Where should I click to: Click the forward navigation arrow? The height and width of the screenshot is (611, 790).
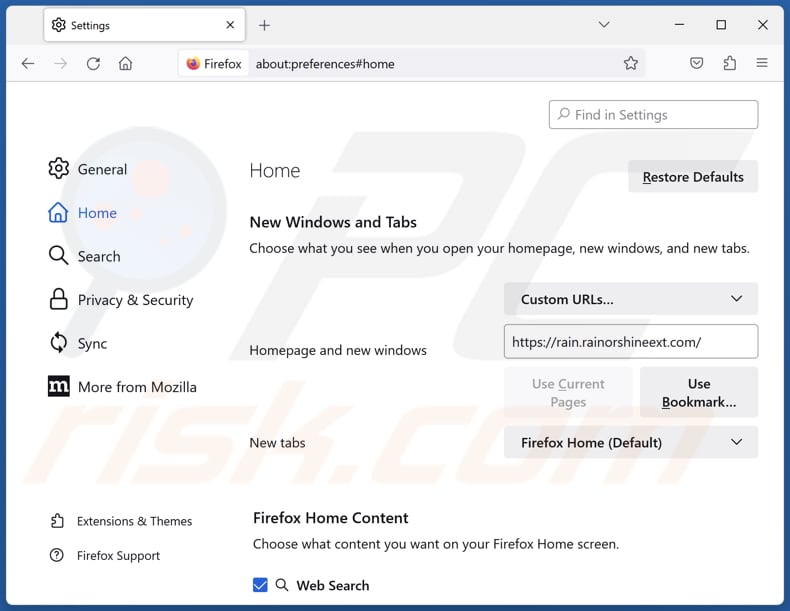point(60,63)
